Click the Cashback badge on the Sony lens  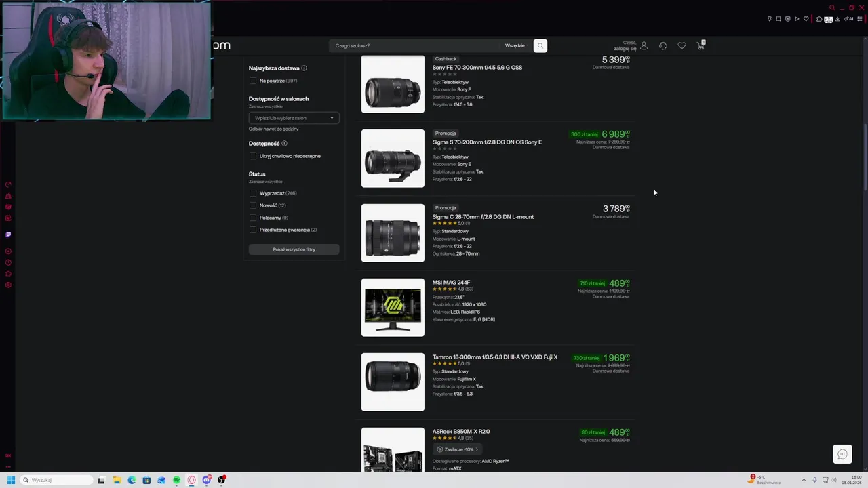[446, 59]
